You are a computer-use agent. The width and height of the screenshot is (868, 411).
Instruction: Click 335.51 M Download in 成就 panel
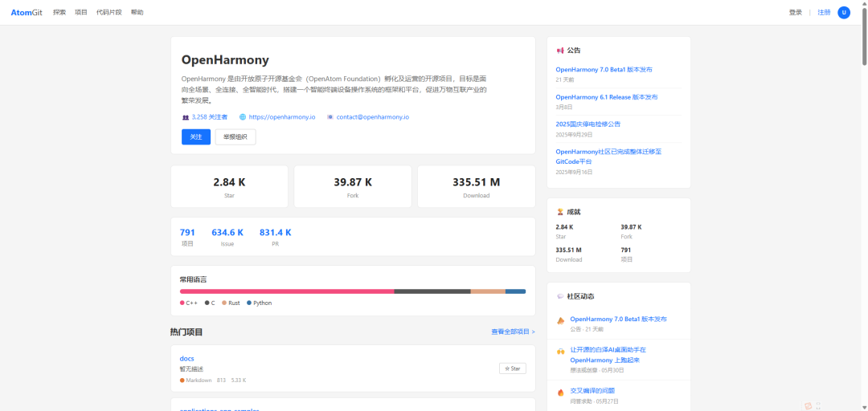click(x=569, y=254)
